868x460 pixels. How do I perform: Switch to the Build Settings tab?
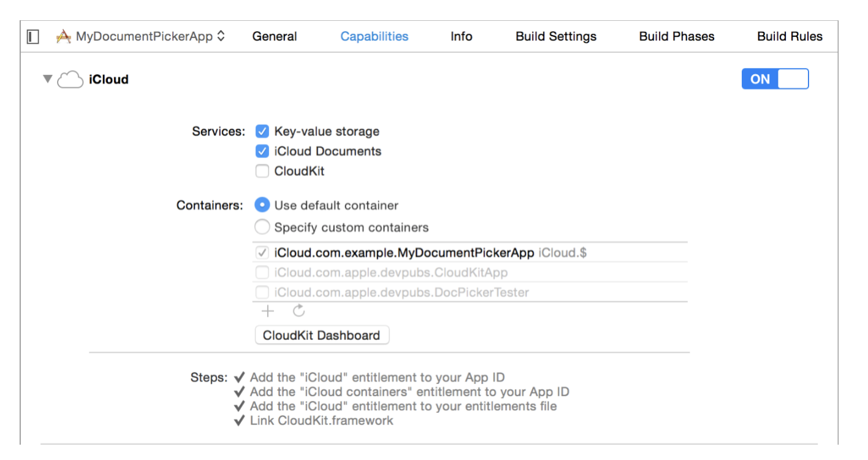click(x=555, y=36)
